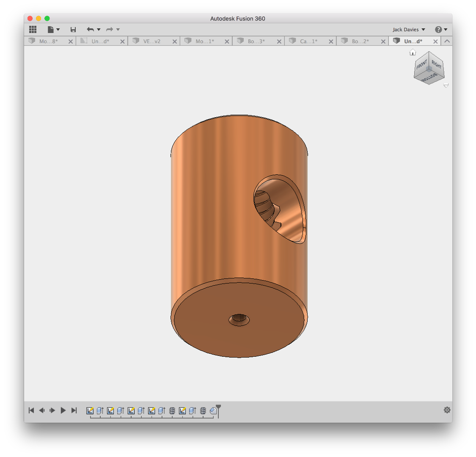The height and width of the screenshot is (457, 476).
Task: Click the Undo arrow
Action: [90, 30]
